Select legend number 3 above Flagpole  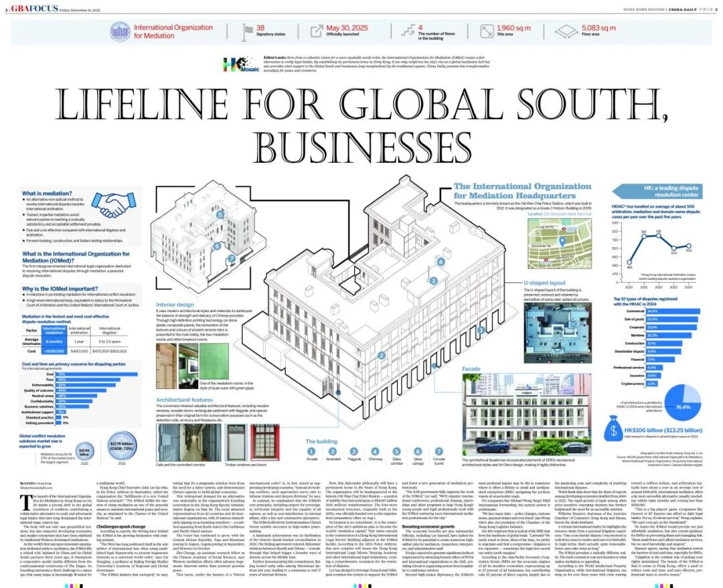[x=353, y=451]
